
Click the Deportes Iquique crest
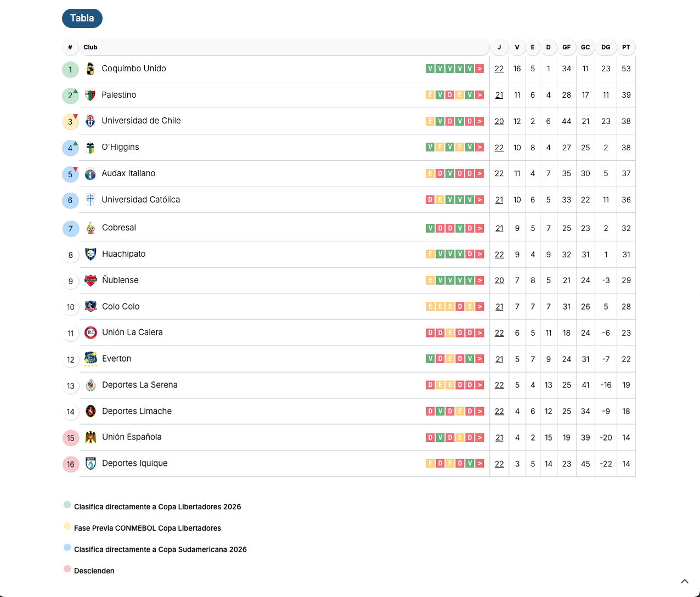91,464
